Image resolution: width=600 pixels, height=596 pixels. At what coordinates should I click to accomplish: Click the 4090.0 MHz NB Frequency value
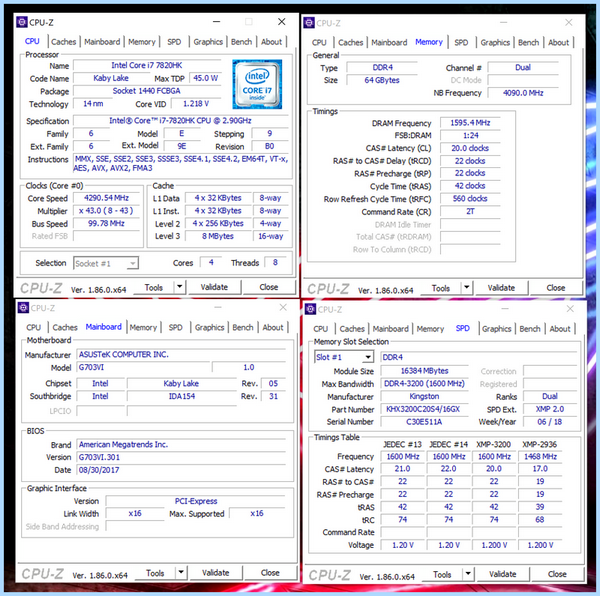[x=523, y=93]
